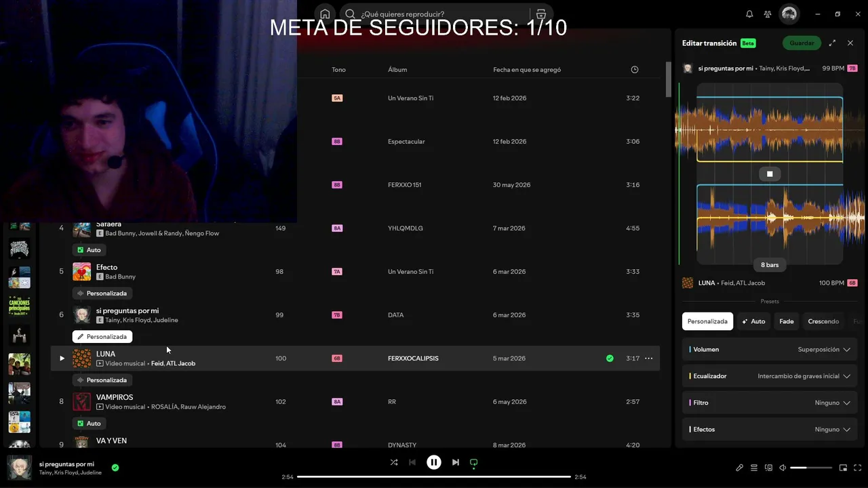868x488 pixels.
Task: Select the Fade preset
Action: tap(787, 321)
